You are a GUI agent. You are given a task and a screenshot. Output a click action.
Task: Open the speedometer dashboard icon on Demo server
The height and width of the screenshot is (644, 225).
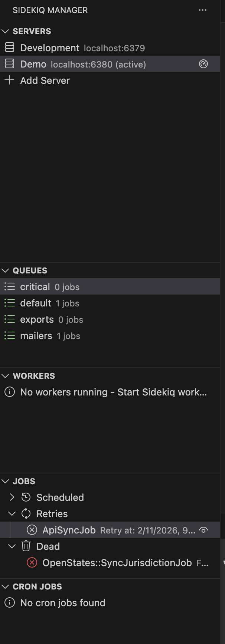point(203,64)
